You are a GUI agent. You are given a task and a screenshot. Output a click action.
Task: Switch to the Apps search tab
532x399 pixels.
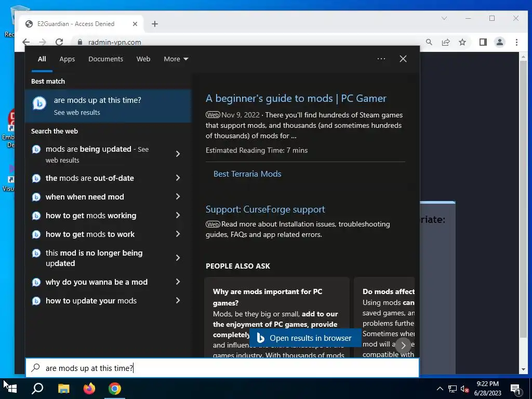[67, 59]
